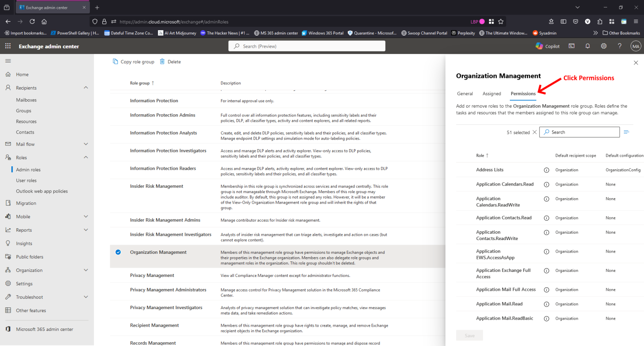
Task: Show info for Application EWS.AccessAsApp role
Action: tap(546, 252)
